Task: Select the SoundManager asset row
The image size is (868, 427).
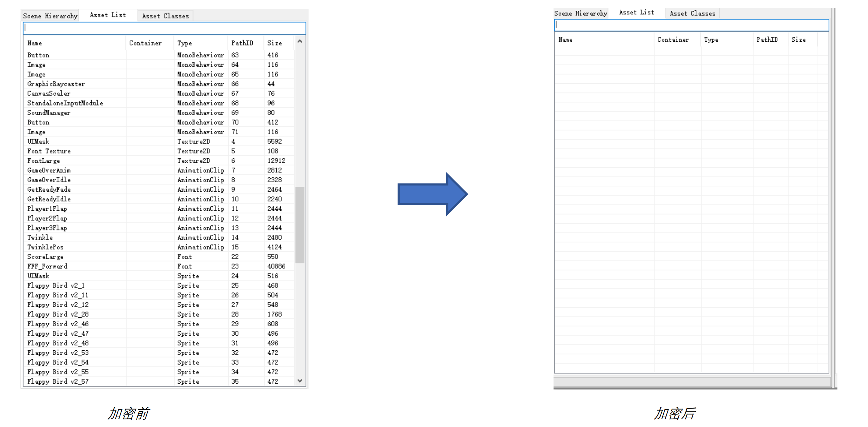Action: tap(49, 113)
